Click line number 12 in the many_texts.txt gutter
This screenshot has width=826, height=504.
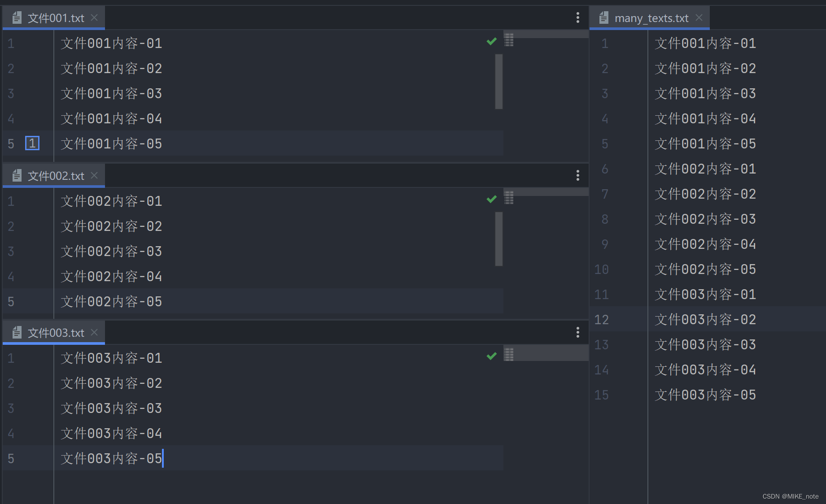tap(602, 320)
